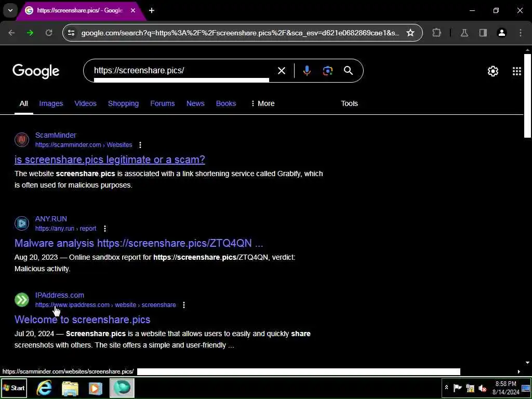This screenshot has height=399, width=532.
Task: Switch to the Shopping tab
Action: pos(123,103)
